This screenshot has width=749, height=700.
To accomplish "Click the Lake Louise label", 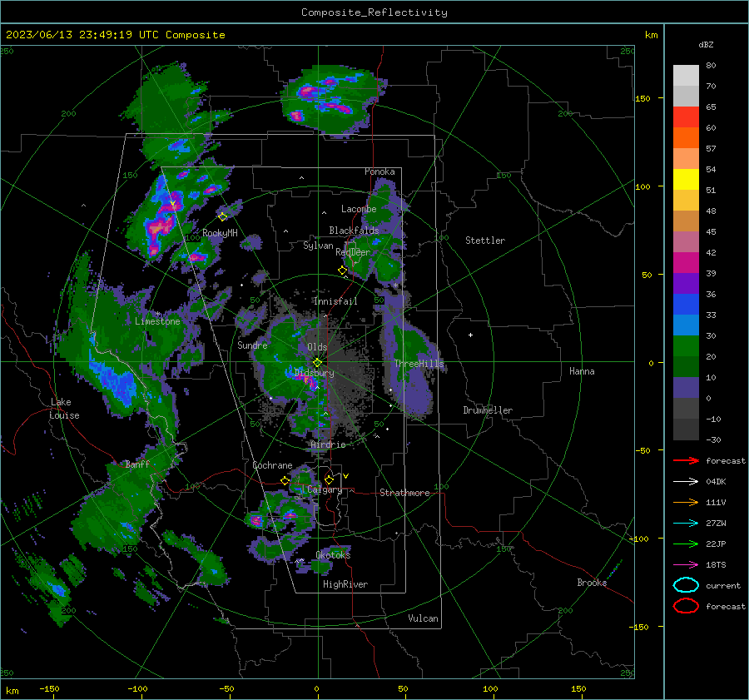I will [x=64, y=409].
